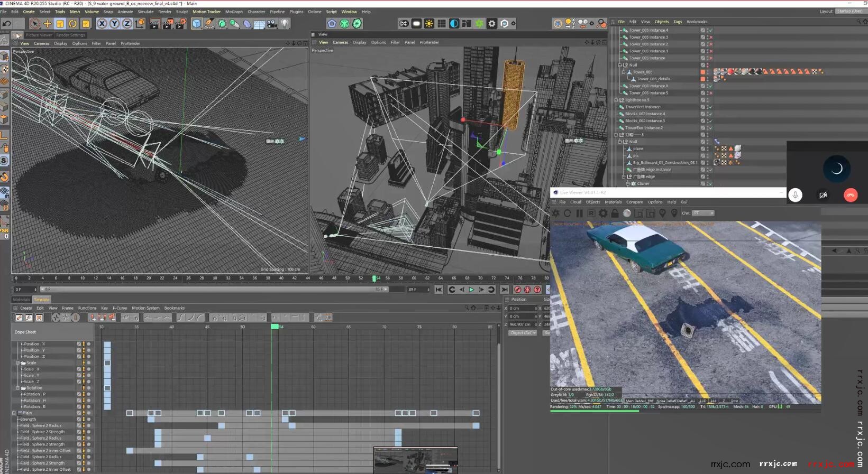The width and height of the screenshot is (868, 474).
Task: Collapse Null above Tower_003
Action: (620, 65)
